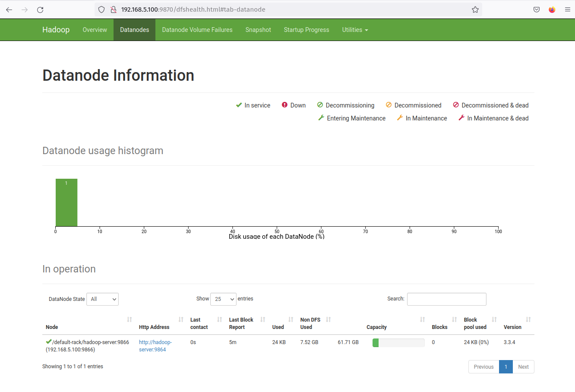The width and height of the screenshot is (575, 392).
Task: Go to the Startup Progress tab
Action: click(306, 30)
